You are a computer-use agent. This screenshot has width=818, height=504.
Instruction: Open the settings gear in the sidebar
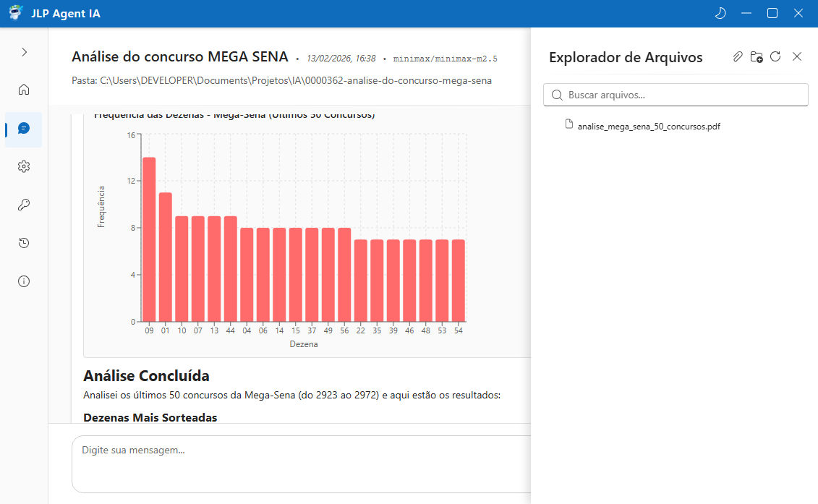coord(24,166)
